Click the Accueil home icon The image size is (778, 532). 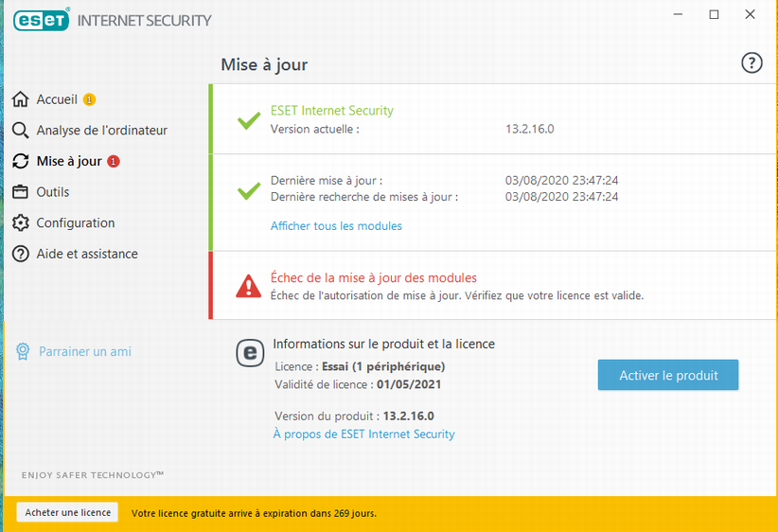click(20, 99)
